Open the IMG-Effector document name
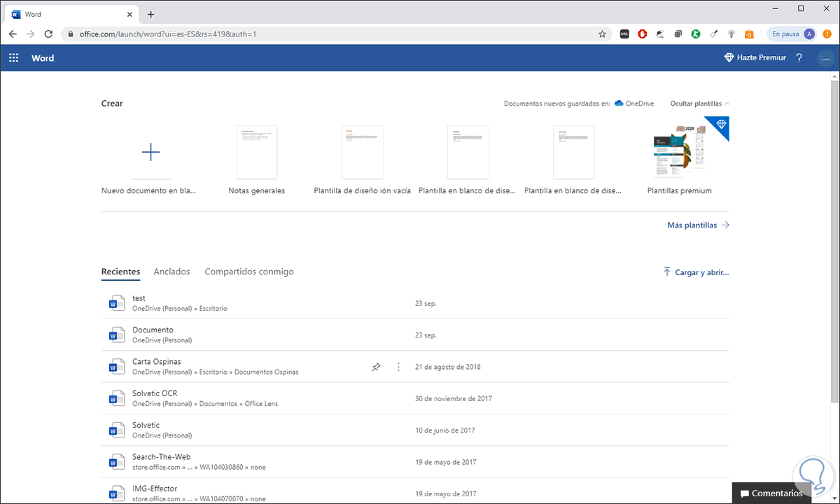 coord(155,489)
